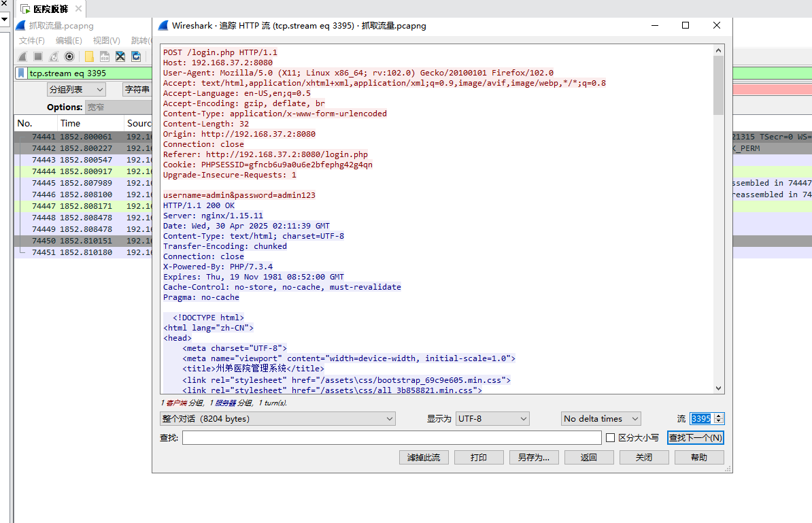Screen dimensions: 812x523
Task: Close the 医院脱裤 tab
Action: (78, 9)
